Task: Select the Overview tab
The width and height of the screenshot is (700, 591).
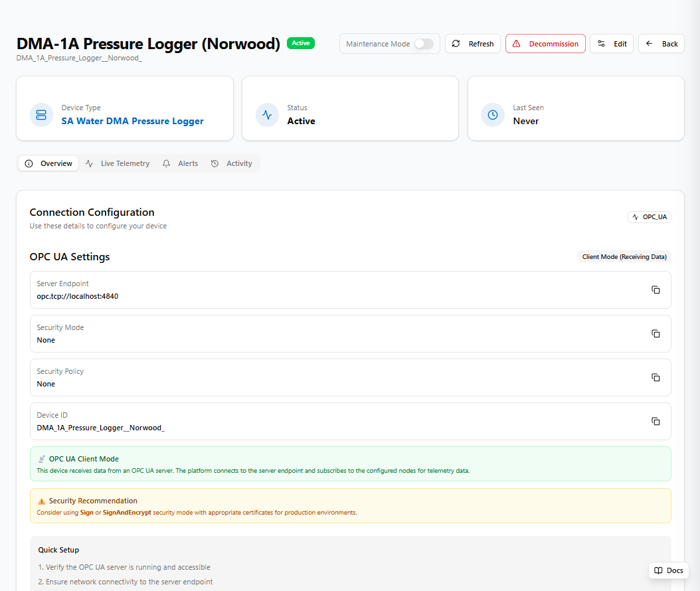Action: 48,163
